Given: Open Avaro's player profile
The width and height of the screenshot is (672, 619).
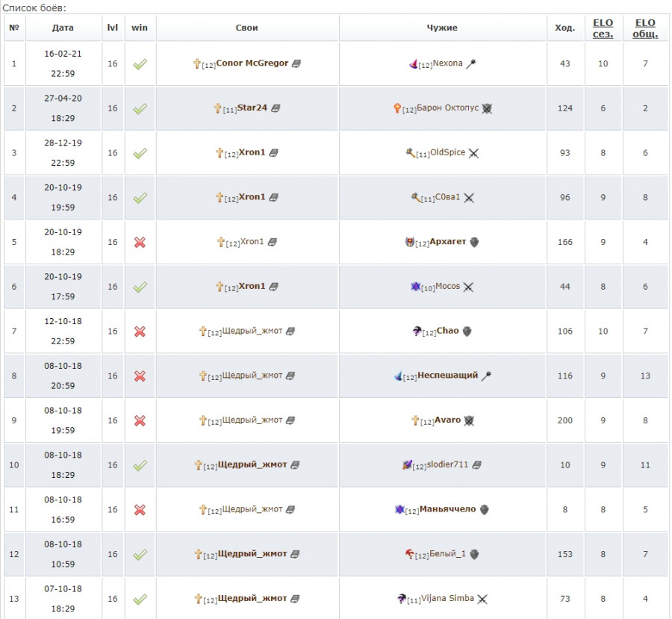Looking at the screenshot, I should coord(447,420).
